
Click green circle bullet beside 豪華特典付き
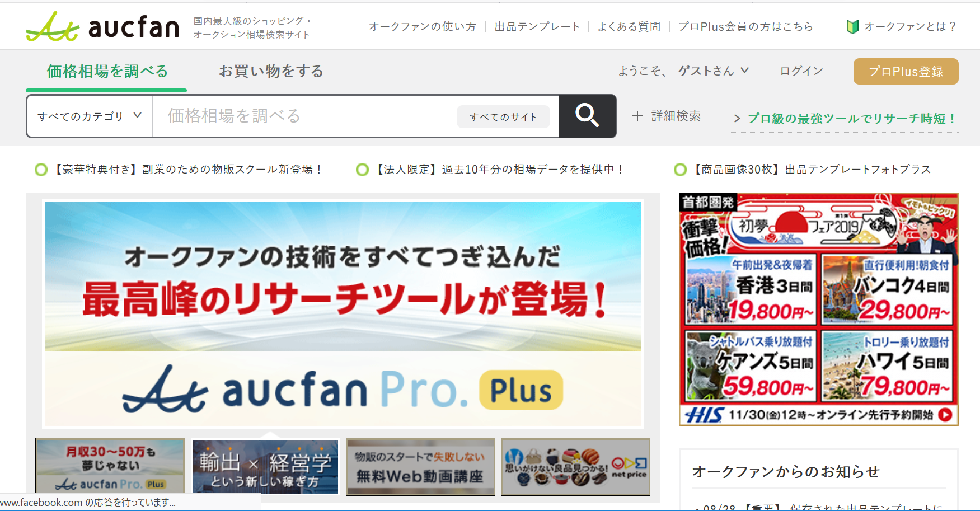pos(41,170)
